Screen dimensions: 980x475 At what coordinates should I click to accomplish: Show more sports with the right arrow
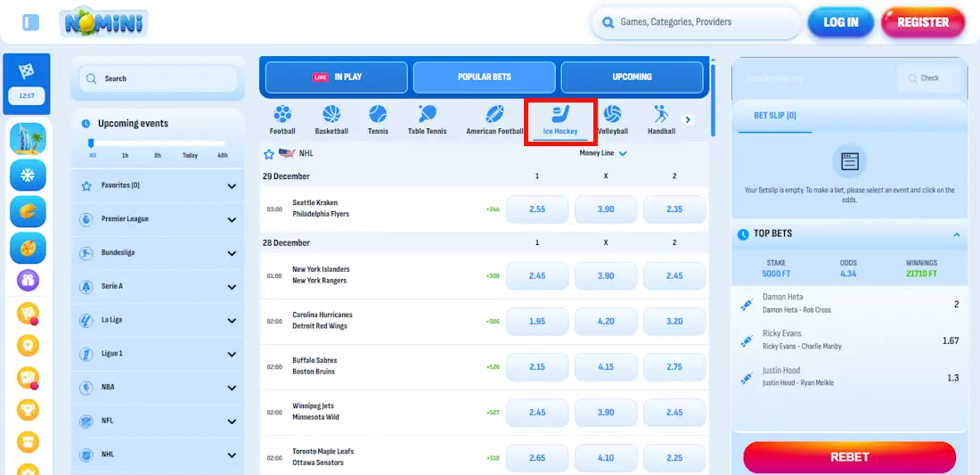(688, 120)
